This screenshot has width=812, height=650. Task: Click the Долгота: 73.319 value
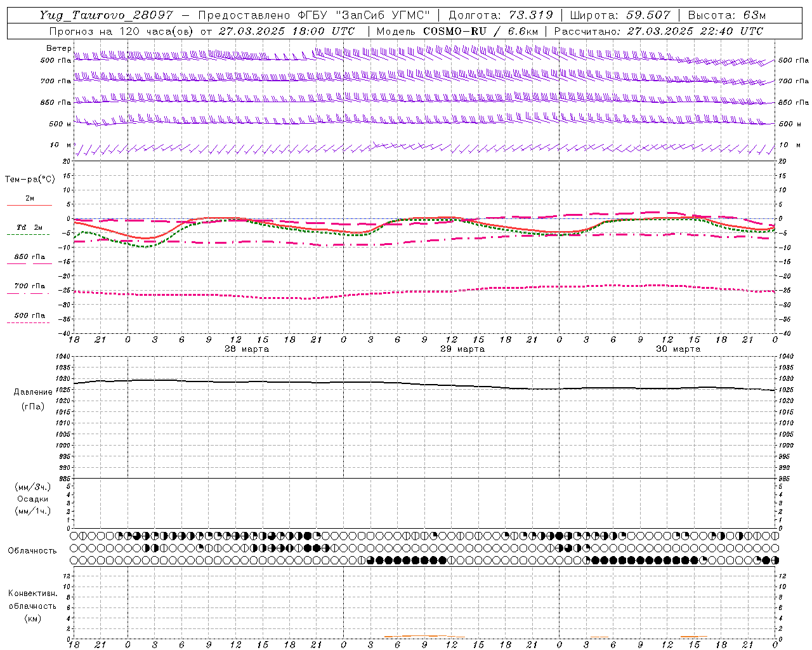tap(501, 15)
